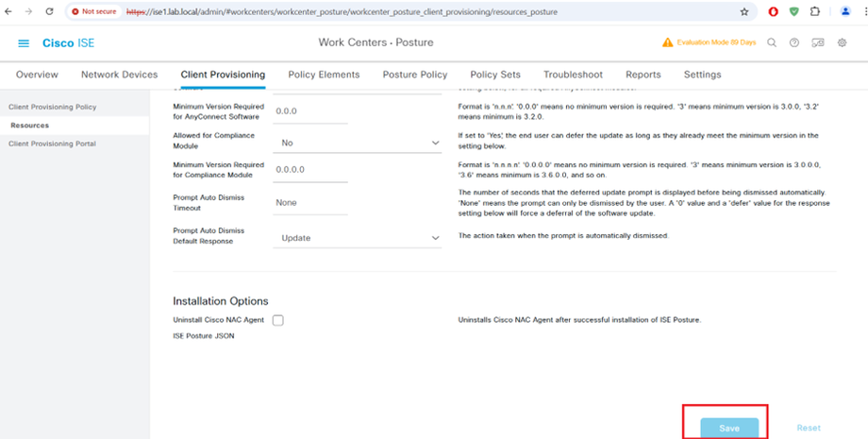Click the Evaluation Mode warning icon
The height and width of the screenshot is (439, 868).
pos(668,43)
